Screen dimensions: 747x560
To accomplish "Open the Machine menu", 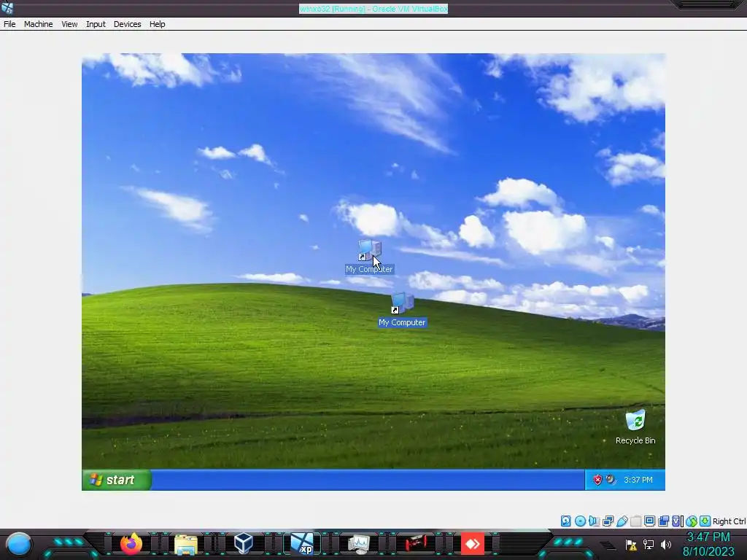I will 38,24.
